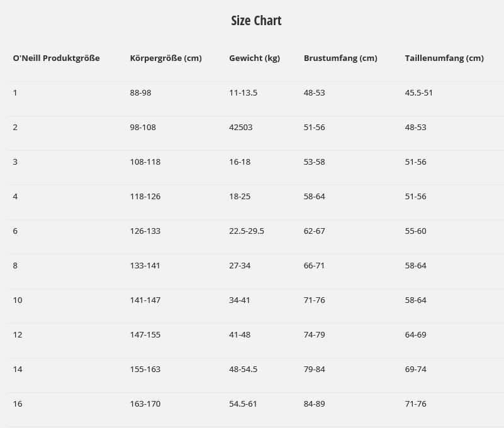Click the Gewicht (kg) column header
Image resolution: width=504 pixels, height=428 pixels.
(254, 58)
